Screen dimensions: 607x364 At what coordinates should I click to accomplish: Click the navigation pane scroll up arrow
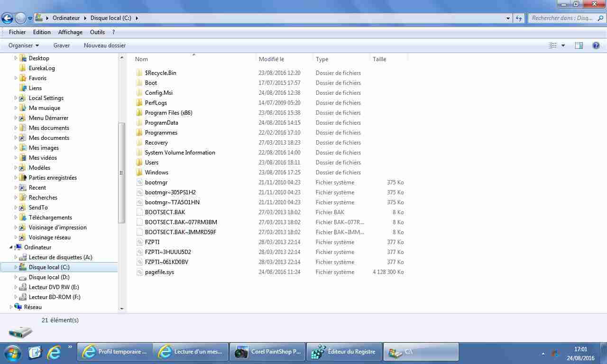[122, 57]
